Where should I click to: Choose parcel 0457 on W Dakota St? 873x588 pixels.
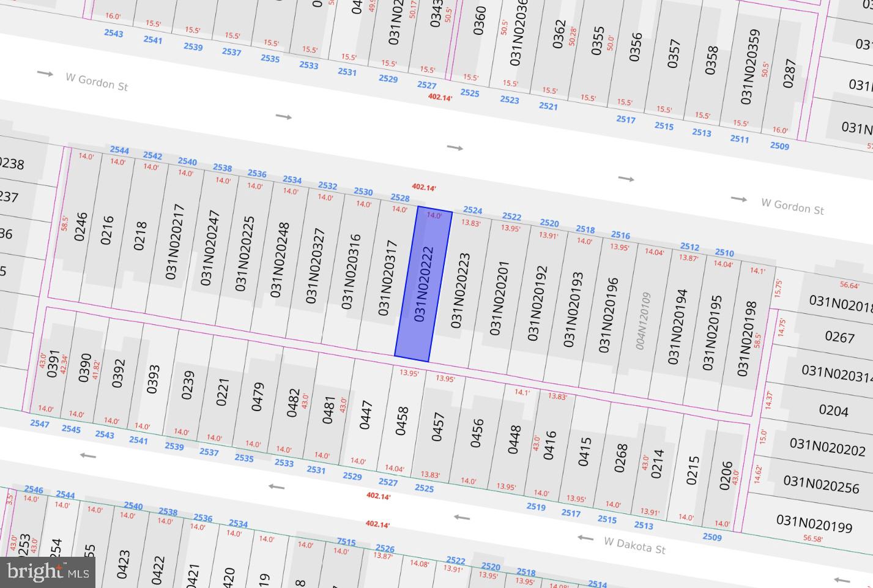(x=438, y=426)
